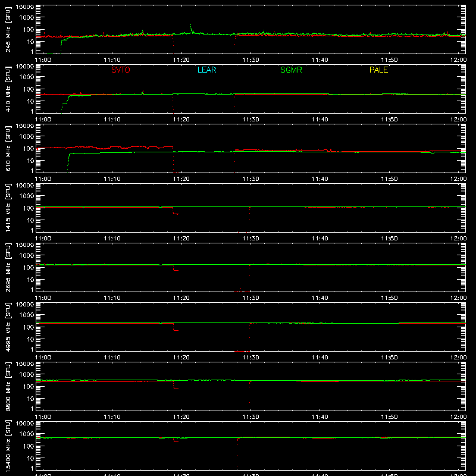Click 12:00 label under the 4995 MHz plot

458,358
